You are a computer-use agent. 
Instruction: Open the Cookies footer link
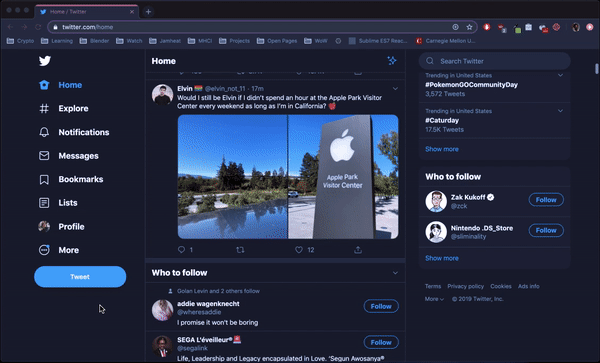[501, 286]
